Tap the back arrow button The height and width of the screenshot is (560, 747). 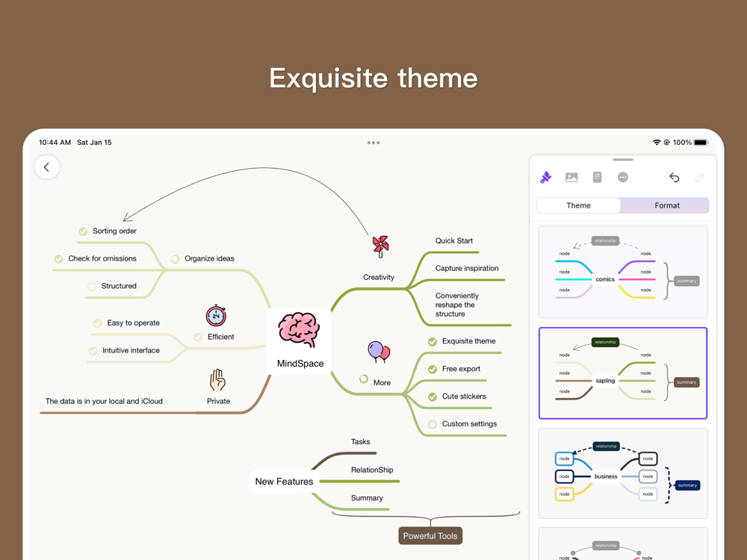46,167
